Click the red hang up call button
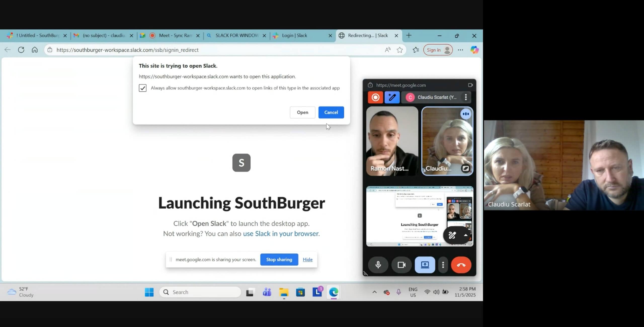The width and height of the screenshot is (644, 327). pyautogui.click(x=461, y=265)
